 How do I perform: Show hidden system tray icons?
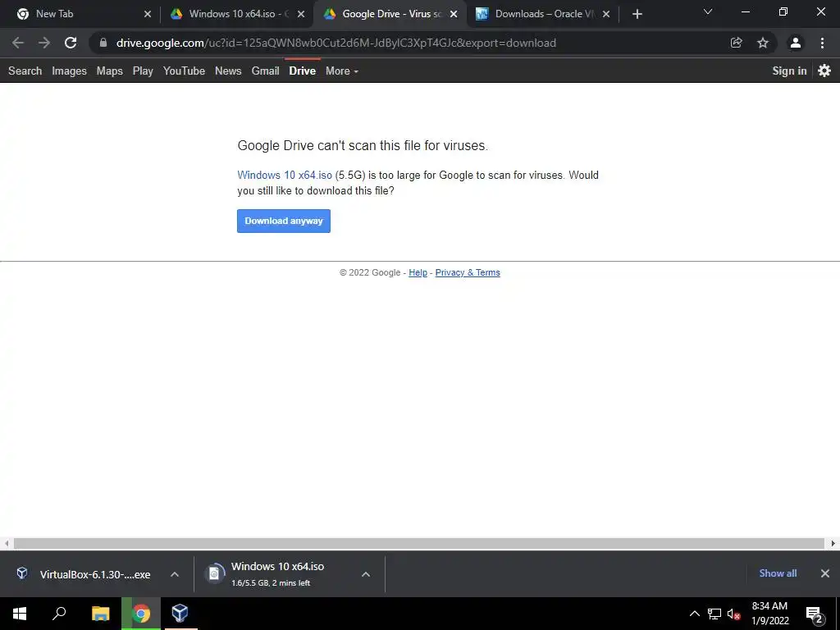click(694, 614)
